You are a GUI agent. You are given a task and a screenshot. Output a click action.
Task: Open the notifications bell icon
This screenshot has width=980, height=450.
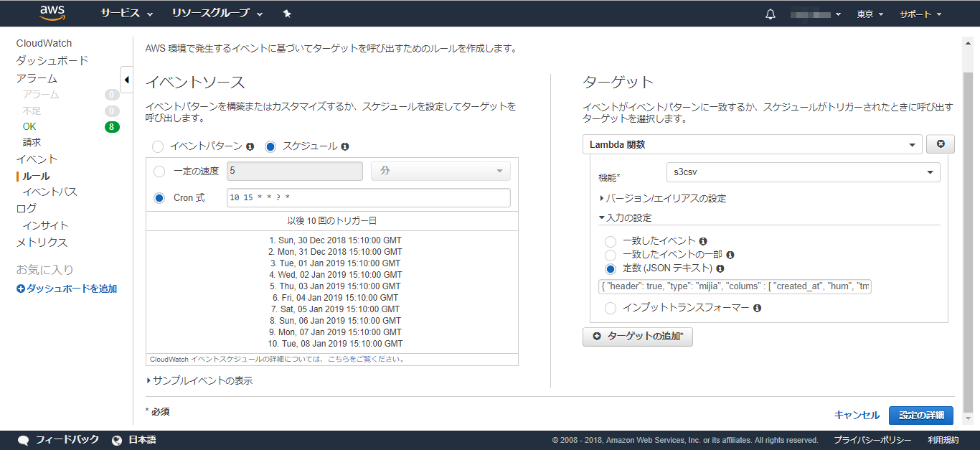[771, 13]
